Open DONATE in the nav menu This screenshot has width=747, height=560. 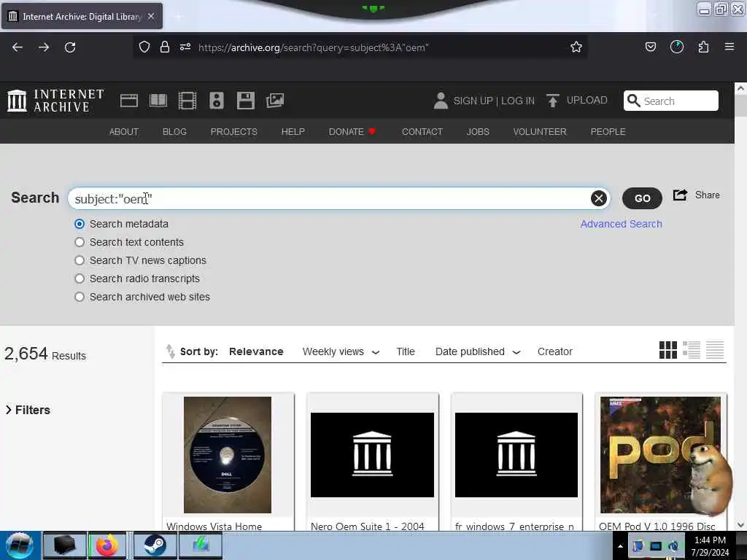click(352, 131)
